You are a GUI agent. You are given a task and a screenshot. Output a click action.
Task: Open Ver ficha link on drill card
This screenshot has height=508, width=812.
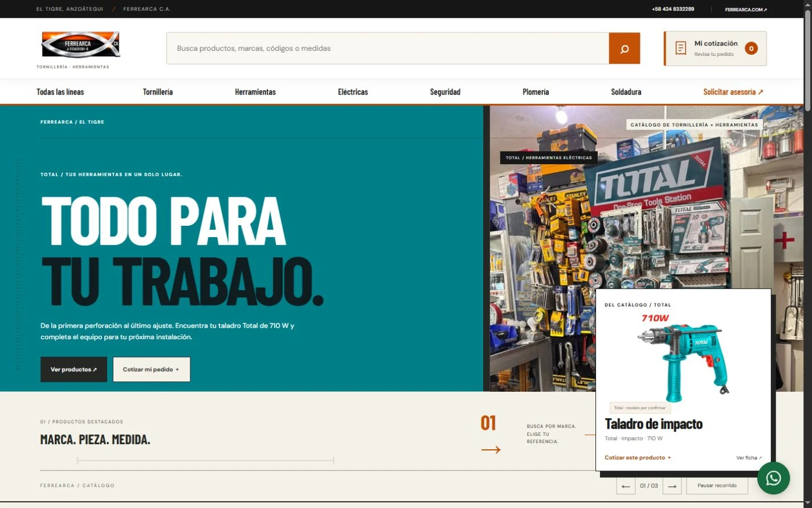pyautogui.click(x=749, y=458)
